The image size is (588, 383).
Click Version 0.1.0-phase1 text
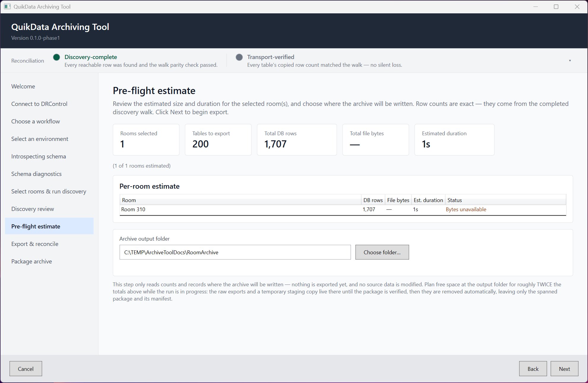pyautogui.click(x=36, y=38)
